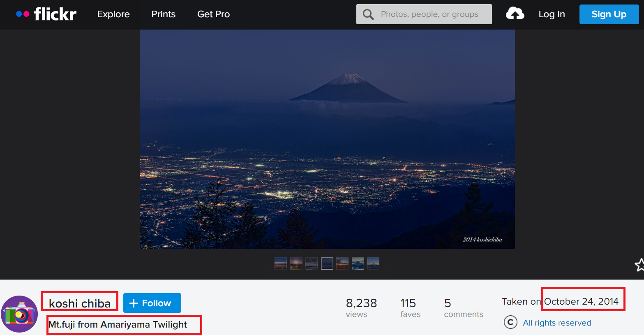Open koshi chiba profile name link
The image size is (644, 335).
[x=80, y=303]
